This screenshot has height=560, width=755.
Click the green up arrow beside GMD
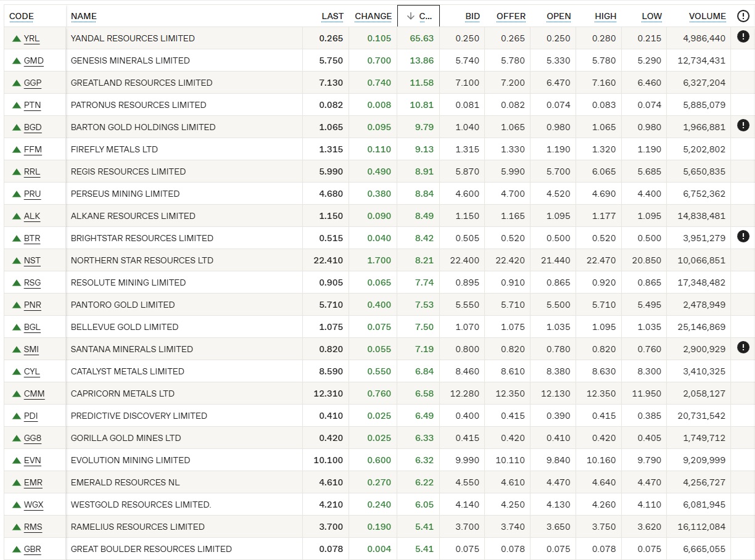[17, 60]
